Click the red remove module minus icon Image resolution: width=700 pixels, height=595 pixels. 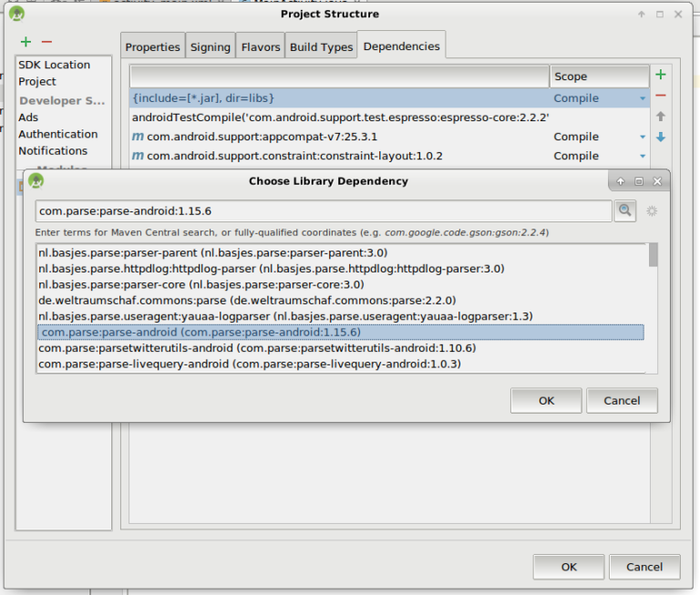point(46,42)
